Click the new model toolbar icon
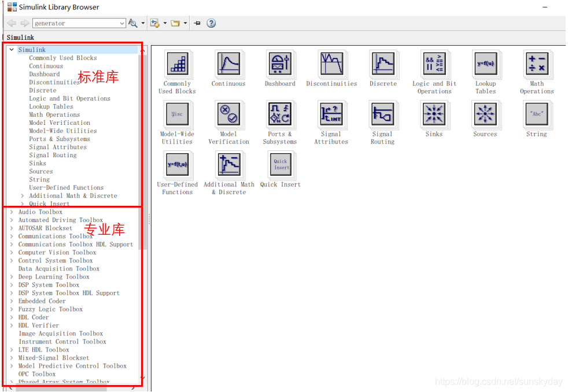 (x=155, y=23)
